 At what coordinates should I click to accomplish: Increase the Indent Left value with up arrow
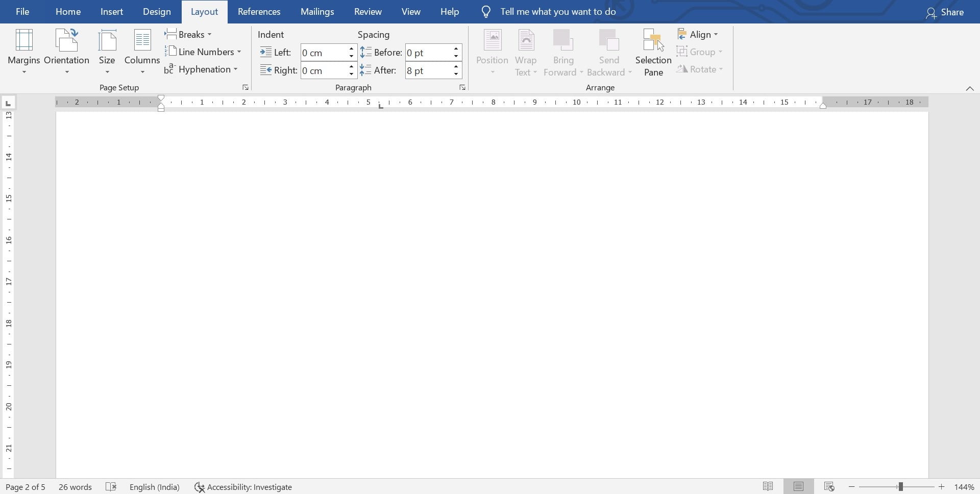(351, 48)
